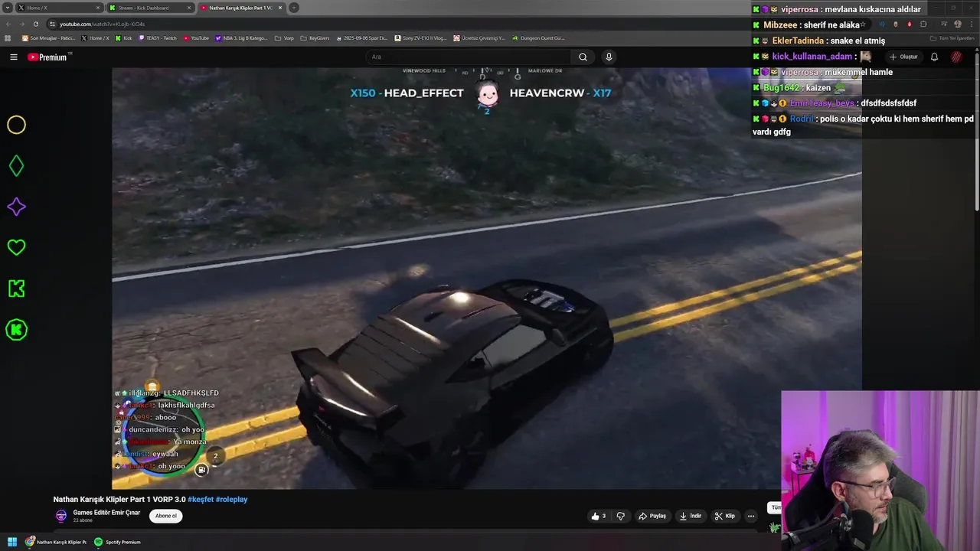
Task: Click the yellow circle overlay icon
Action: click(16, 125)
